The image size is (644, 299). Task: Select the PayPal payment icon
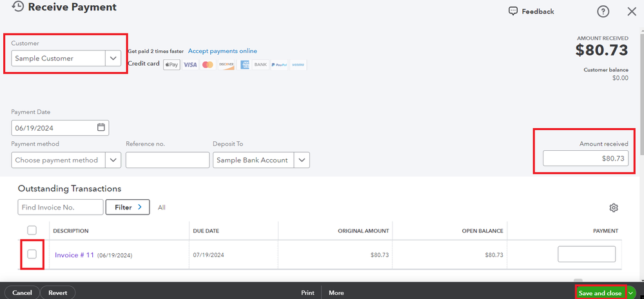pos(279,64)
